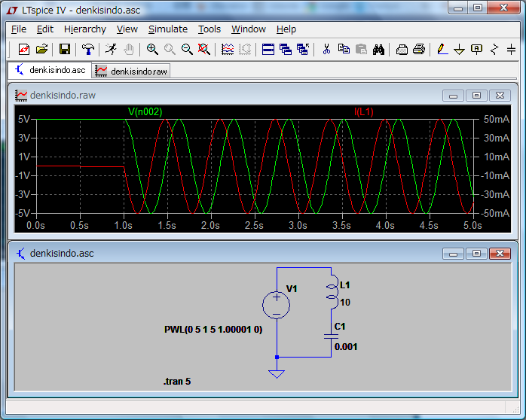This screenshot has height=420, width=526.
Task: Place a ground symbol from toolbar
Action: tap(459, 50)
